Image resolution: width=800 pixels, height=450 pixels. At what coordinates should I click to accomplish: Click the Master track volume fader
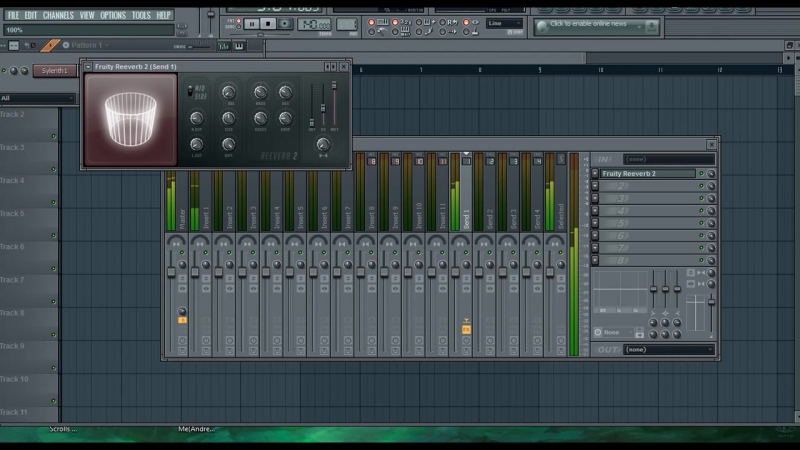coord(171,272)
